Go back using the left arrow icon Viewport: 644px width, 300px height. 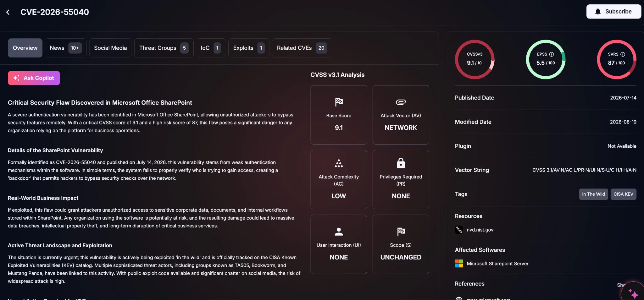(8, 12)
